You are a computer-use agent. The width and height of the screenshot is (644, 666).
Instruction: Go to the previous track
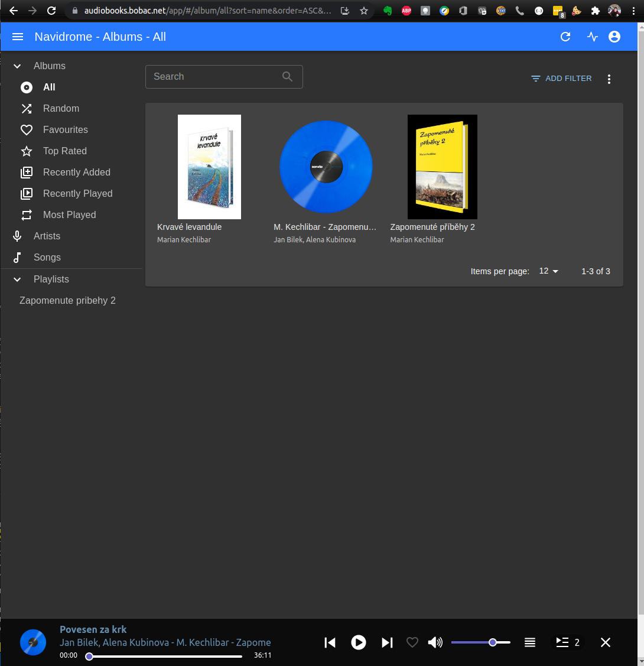(x=330, y=642)
